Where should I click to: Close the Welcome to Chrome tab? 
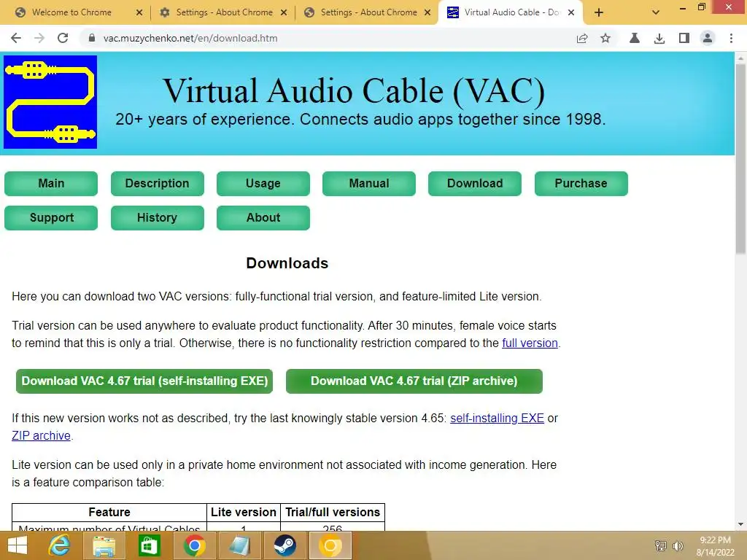pyautogui.click(x=139, y=13)
